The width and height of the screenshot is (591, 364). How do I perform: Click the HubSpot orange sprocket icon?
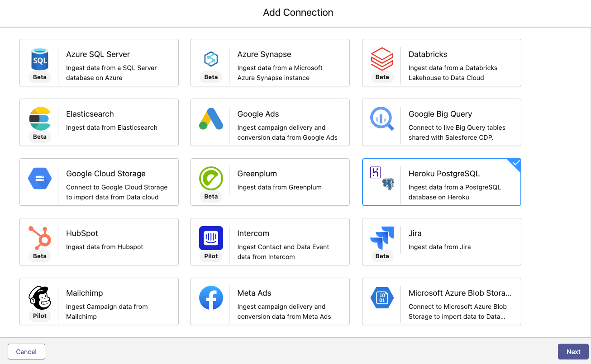[40, 237]
